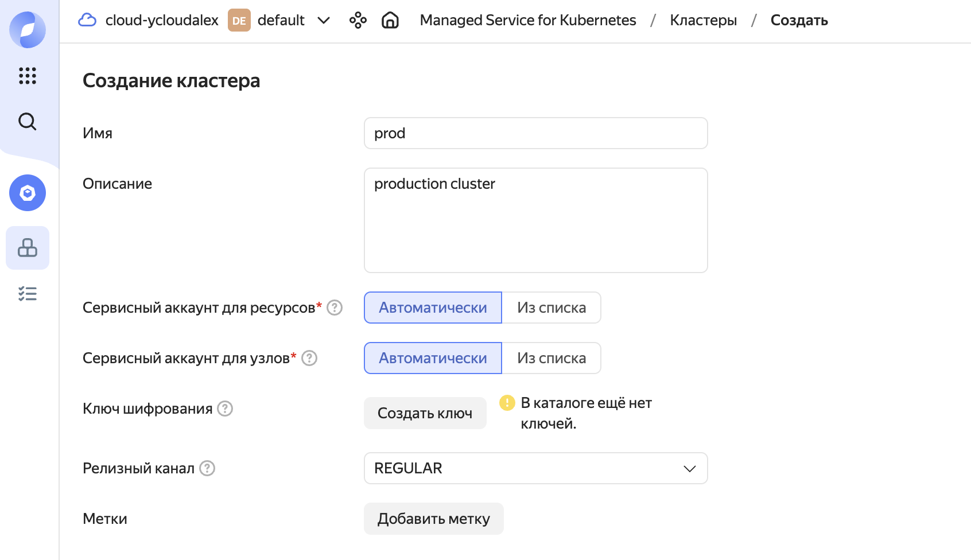The height and width of the screenshot is (560, 971).
Task: Open cloud-ycloudalex cloud selector
Action: point(149,21)
